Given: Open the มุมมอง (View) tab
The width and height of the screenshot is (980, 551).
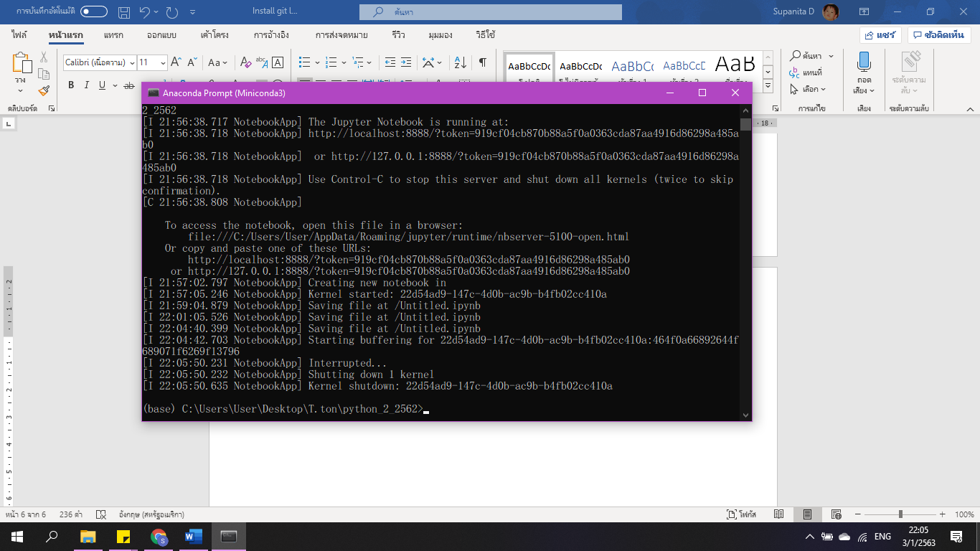Looking at the screenshot, I should [x=440, y=35].
